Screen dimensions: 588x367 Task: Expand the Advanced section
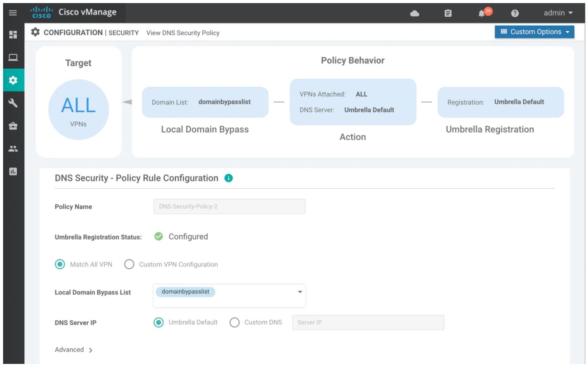(x=74, y=350)
